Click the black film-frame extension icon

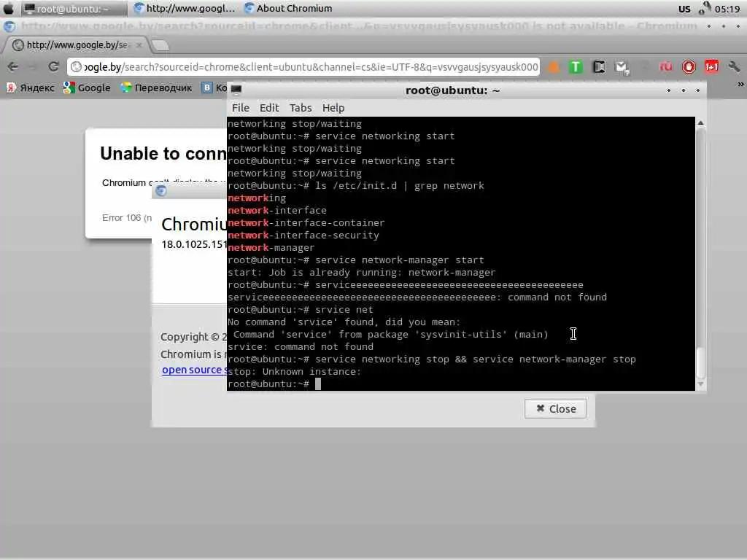point(599,66)
